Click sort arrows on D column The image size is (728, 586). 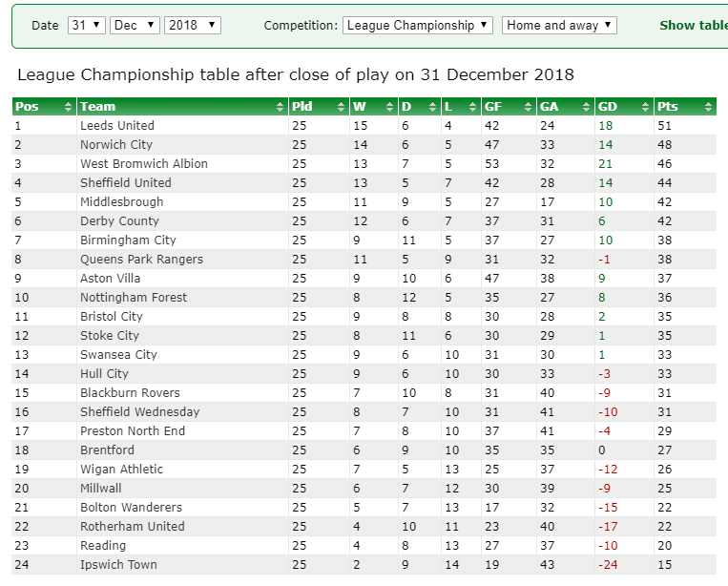(x=433, y=107)
